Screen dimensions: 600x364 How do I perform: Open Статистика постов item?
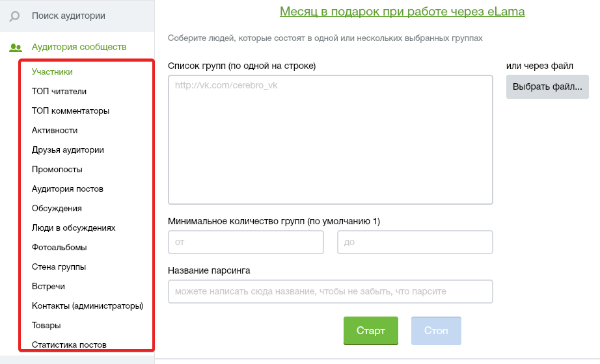tap(69, 344)
